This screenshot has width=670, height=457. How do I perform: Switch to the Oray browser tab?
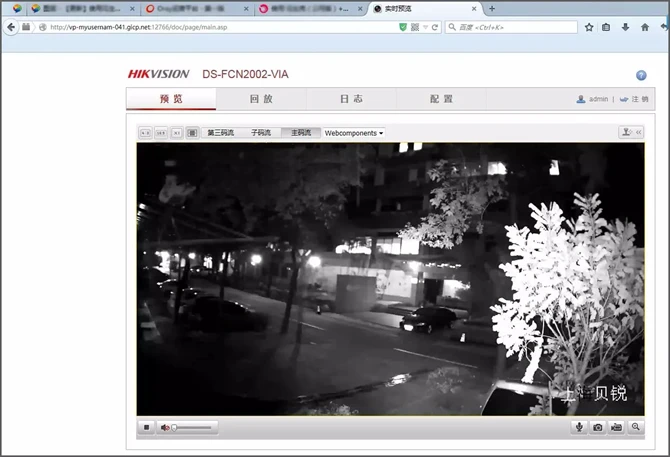pos(196,9)
